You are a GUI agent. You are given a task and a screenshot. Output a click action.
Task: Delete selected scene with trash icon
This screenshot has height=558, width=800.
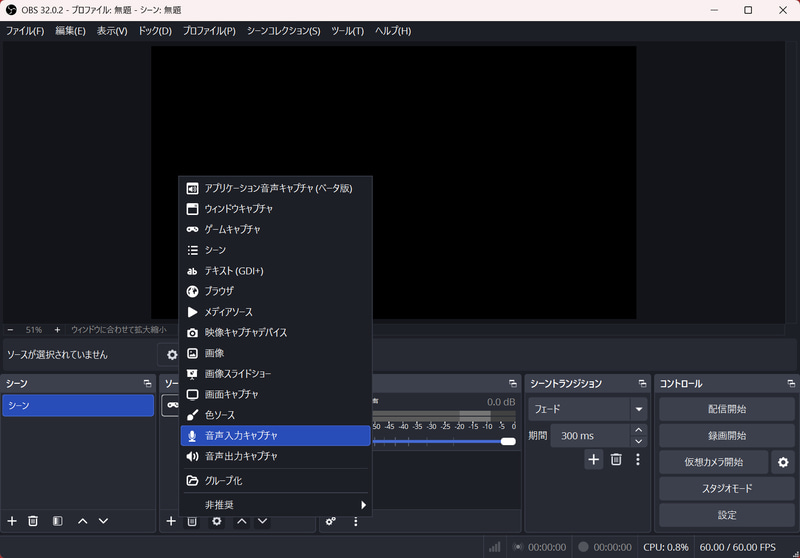(x=33, y=521)
